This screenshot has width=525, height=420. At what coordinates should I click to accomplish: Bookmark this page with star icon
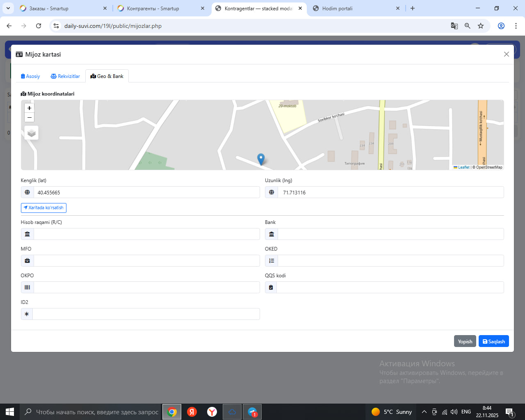(x=481, y=26)
